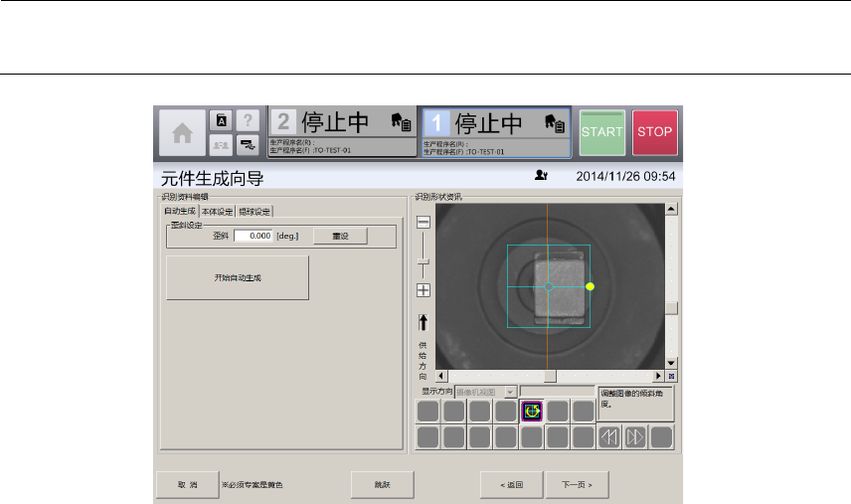This screenshot has height=504, width=851.
Task: Select the 自动生成 tab
Action: 180,211
